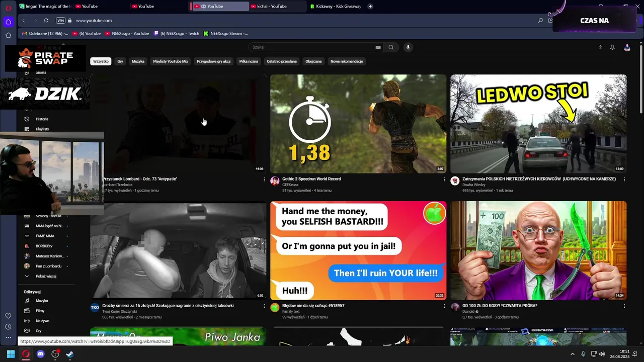Open more options for Zatrzymania POLSKICH video
The image size is (644, 362).
(x=624, y=179)
